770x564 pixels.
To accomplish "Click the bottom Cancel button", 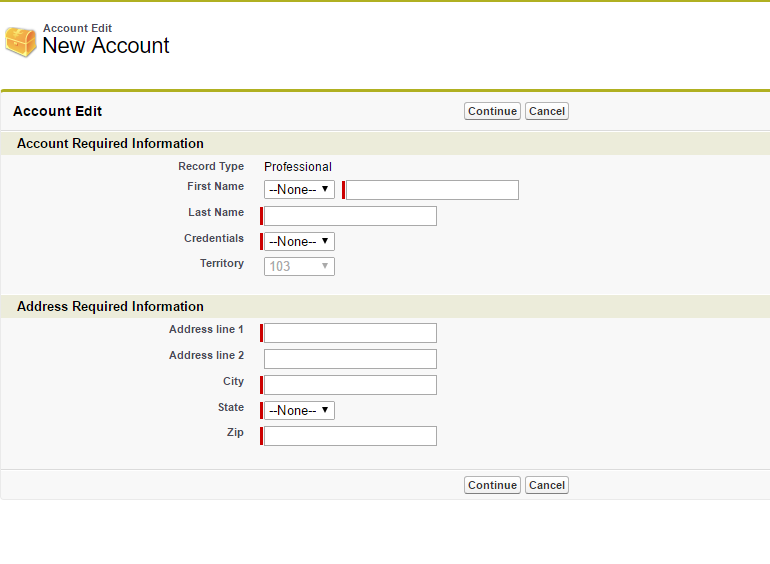I will click(546, 485).
